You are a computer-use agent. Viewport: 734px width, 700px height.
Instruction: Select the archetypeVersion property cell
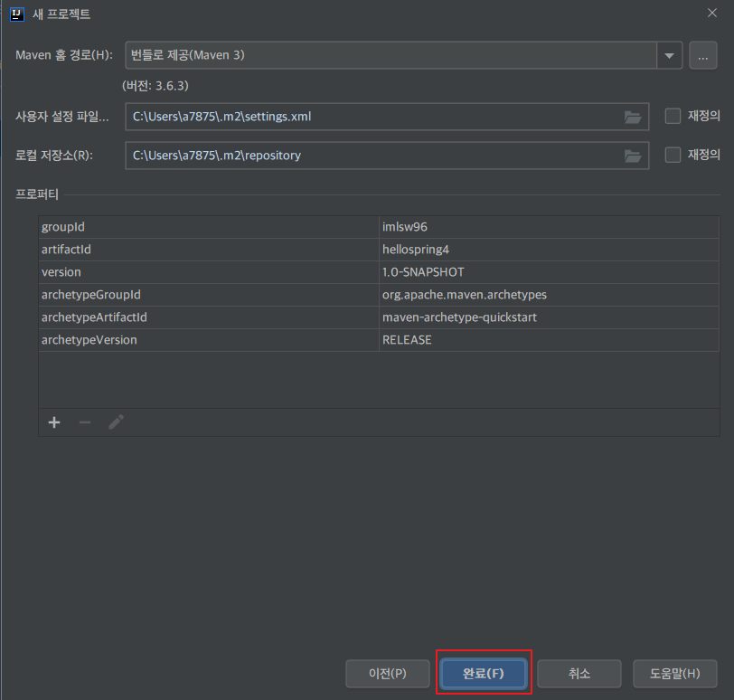coord(209,340)
